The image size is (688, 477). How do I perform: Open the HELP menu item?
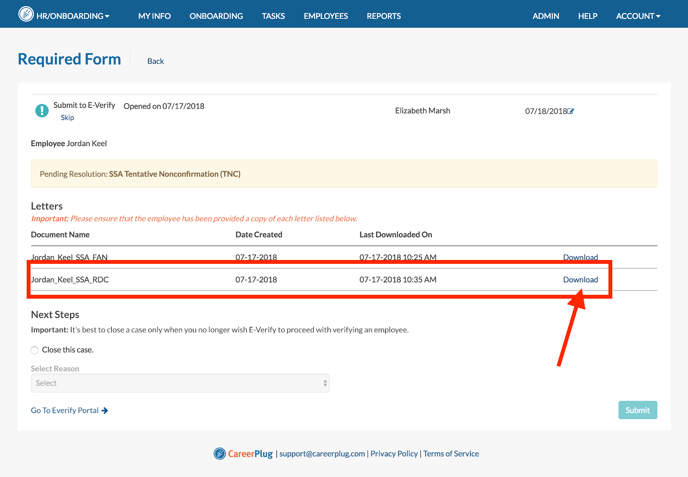(x=588, y=16)
